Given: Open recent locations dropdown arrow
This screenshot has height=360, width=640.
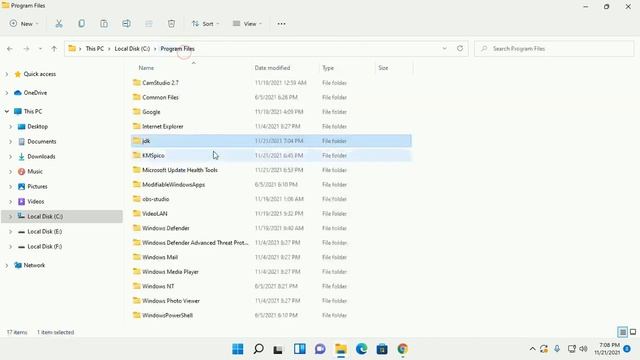Looking at the screenshot, I should pos(40,49).
